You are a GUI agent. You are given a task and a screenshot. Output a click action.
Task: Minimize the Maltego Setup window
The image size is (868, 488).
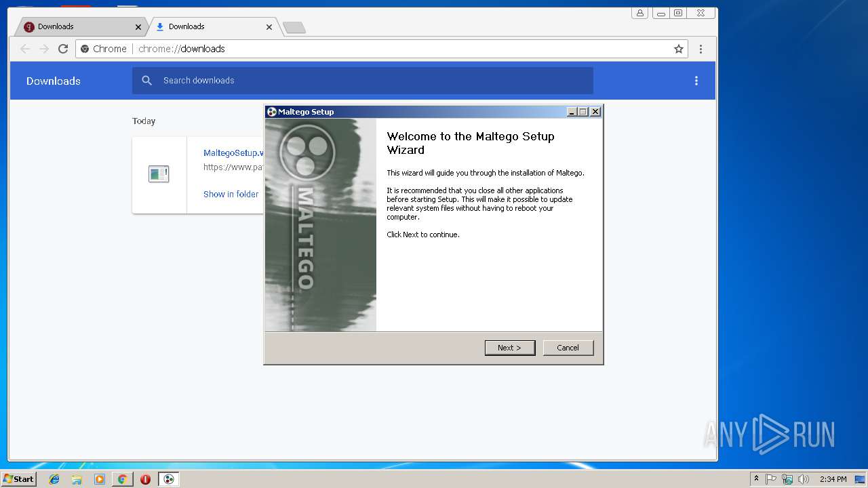click(572, 112)
